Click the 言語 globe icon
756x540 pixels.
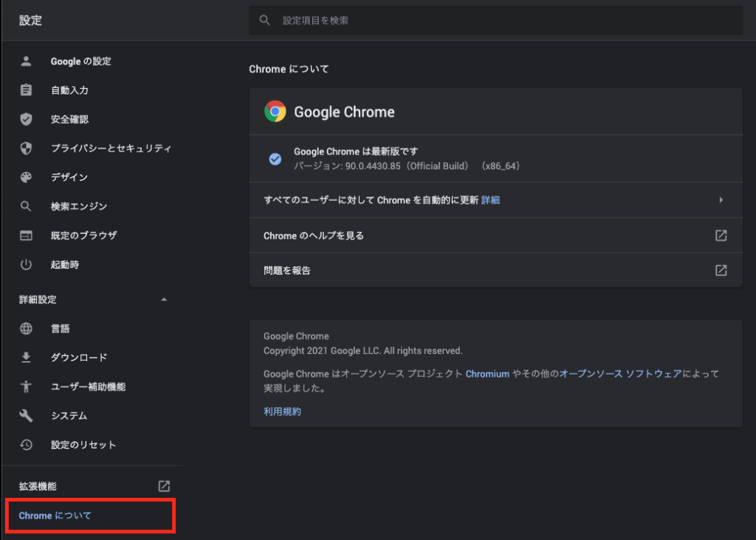click(x=27, y=328)
